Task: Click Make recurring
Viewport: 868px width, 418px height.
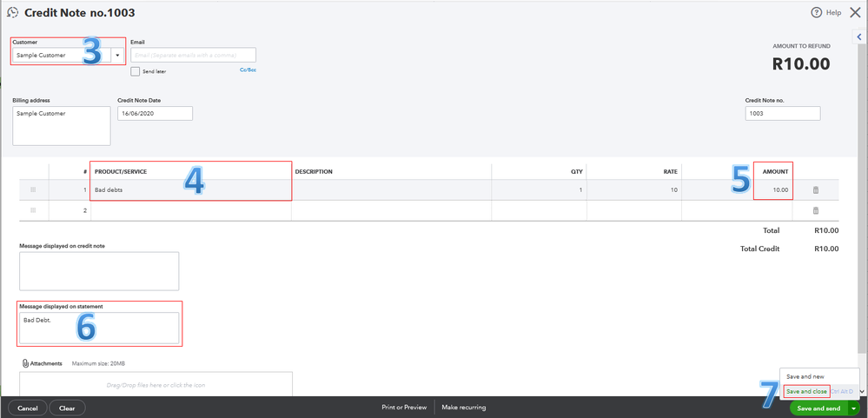Action: pos(464,408)
